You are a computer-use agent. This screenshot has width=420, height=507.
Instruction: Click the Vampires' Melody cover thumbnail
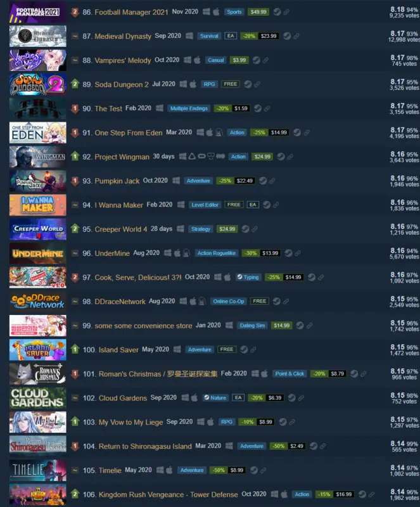point(38,60)
